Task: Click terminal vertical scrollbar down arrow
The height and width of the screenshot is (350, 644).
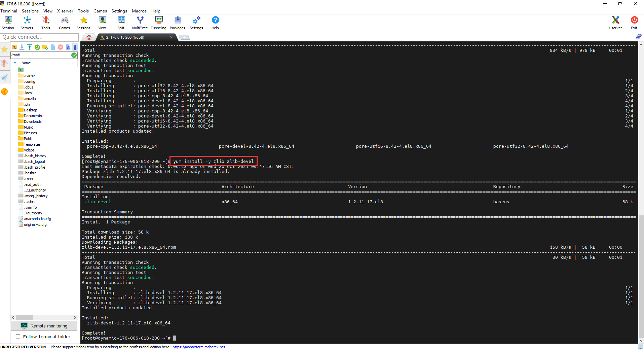Action: tap(641, 341)
